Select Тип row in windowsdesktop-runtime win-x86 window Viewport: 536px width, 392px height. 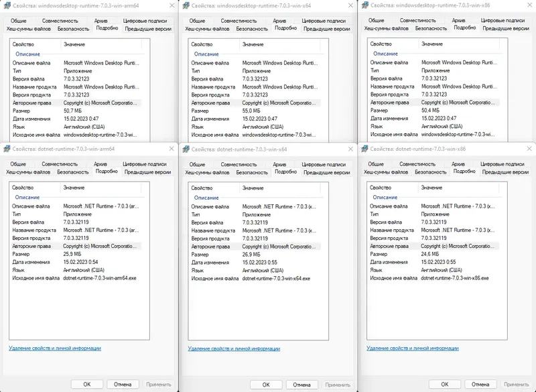click(x=433, y=70)
